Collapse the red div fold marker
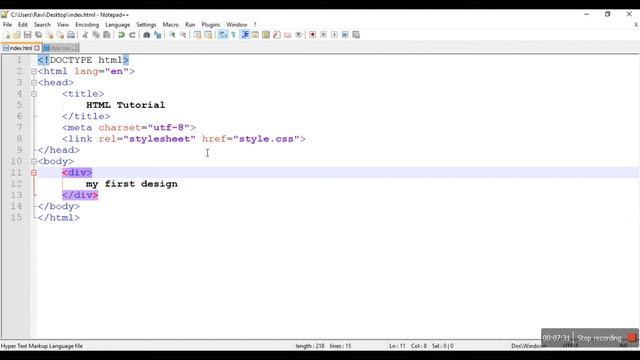This screenshot has height=360, width=640. tap(34, 173)
